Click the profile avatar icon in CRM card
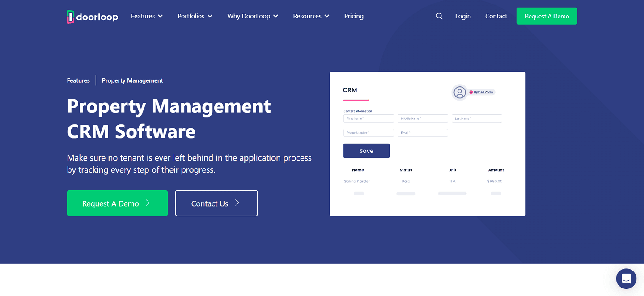 pos(459,93)
